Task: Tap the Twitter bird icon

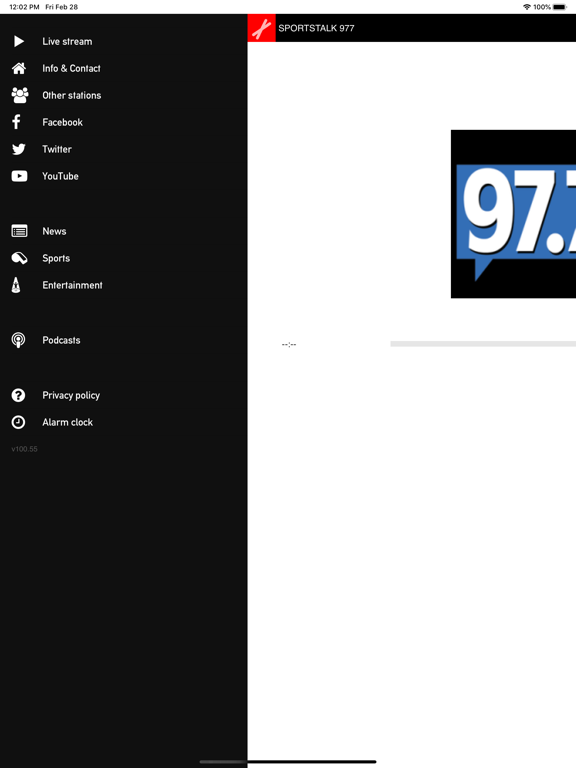Action: pyautogui.click(x=19, y=149)
